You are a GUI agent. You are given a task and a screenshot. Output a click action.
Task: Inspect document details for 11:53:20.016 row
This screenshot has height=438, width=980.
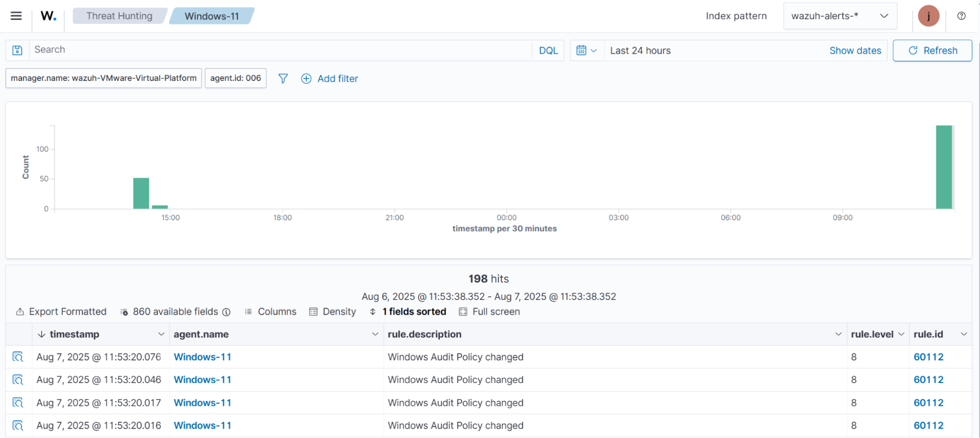point(18,425)
